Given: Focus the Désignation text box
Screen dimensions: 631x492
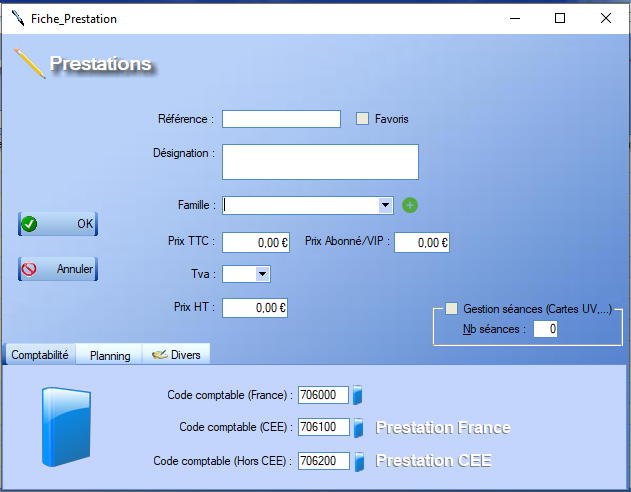Looking at the screenshot, I should click(320, 161).
